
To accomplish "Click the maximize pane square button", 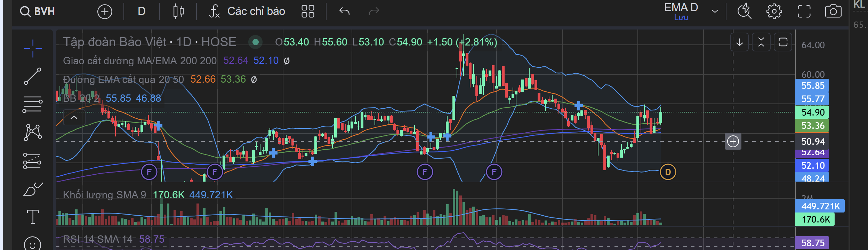I will click(x=783, y=42).
